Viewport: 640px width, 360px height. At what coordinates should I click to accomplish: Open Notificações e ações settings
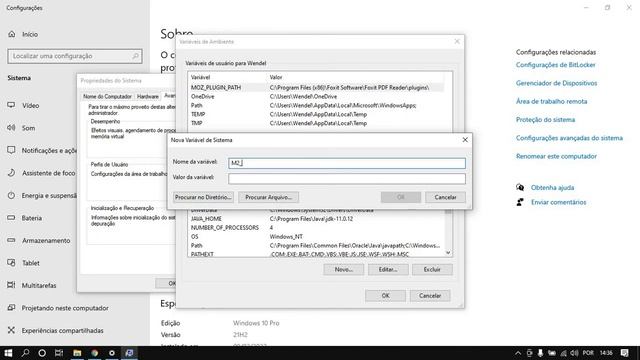point(42,150)
